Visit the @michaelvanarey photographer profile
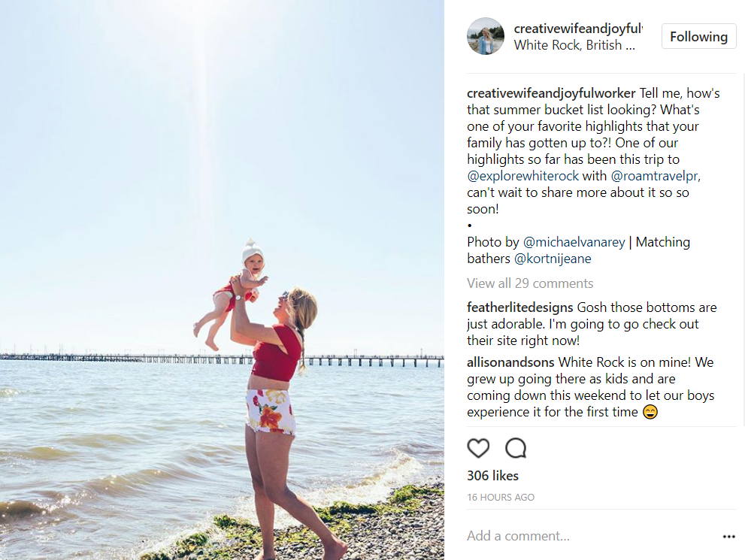This screenshot has height=560, width=745. pyautogui.click(x=574, y=242)
